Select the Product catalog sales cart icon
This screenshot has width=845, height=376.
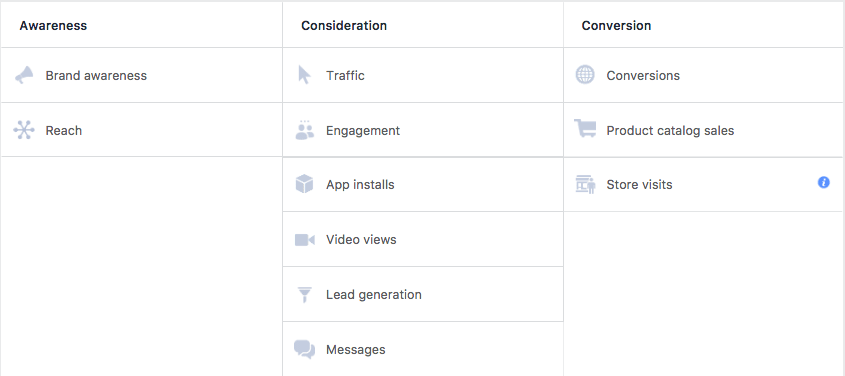point(585,129)
